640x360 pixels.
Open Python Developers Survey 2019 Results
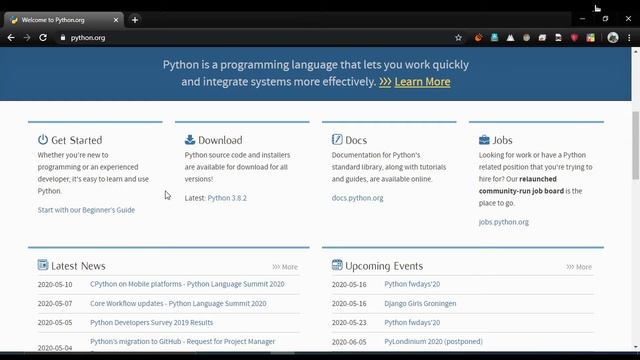151,322
